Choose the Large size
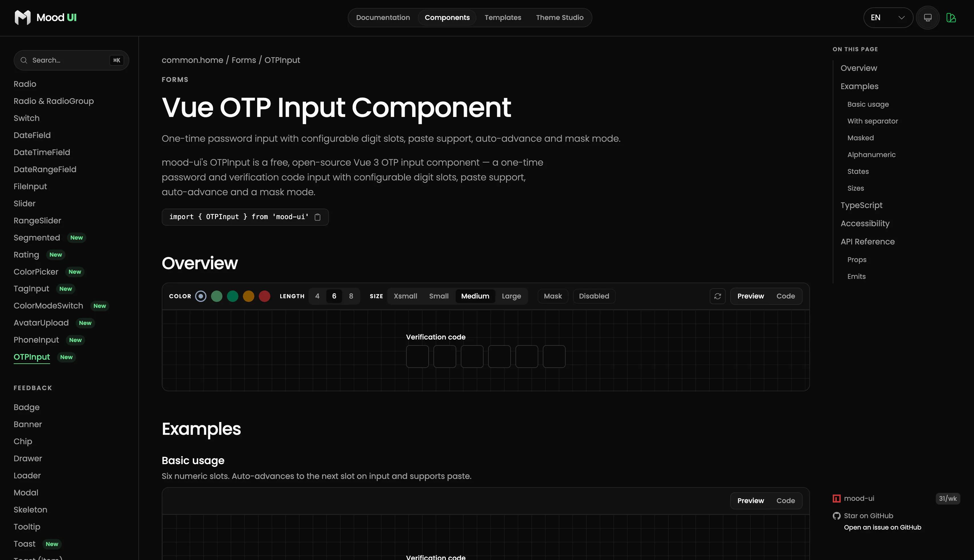The image size is (974, 560). tap(511, 296)
